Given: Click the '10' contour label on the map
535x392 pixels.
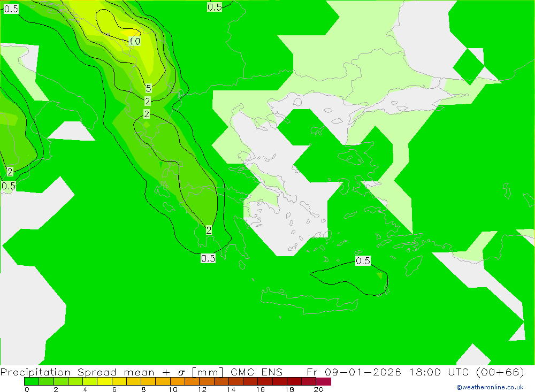Looking at the screenshot, I should click(x=135, y=42).
